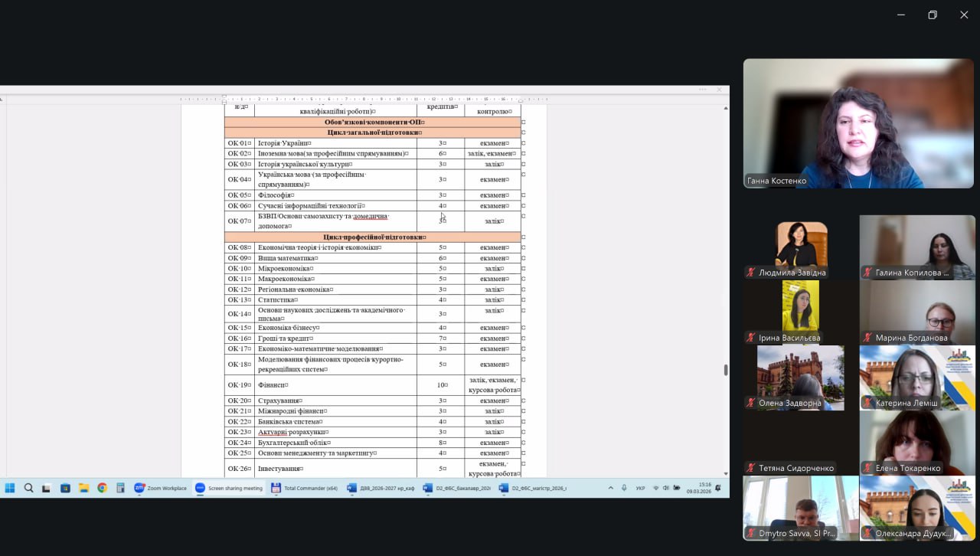Open the Screen sharing meeting taskbar button

tap(229, 488)
